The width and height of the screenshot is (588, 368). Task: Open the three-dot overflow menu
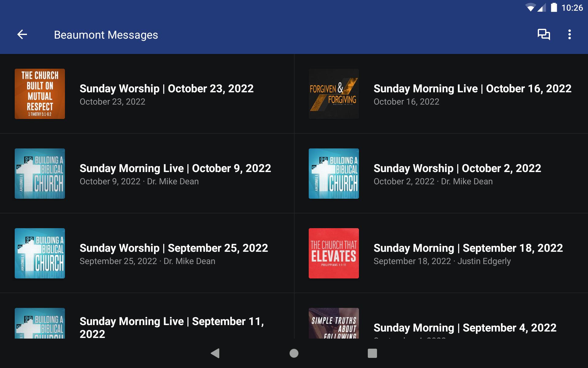570,34
